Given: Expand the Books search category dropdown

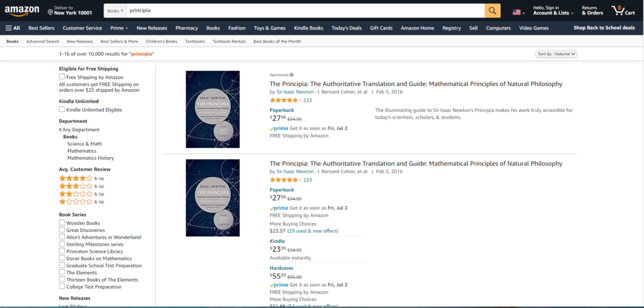Looking at the screenshot, I should (115, 11).
